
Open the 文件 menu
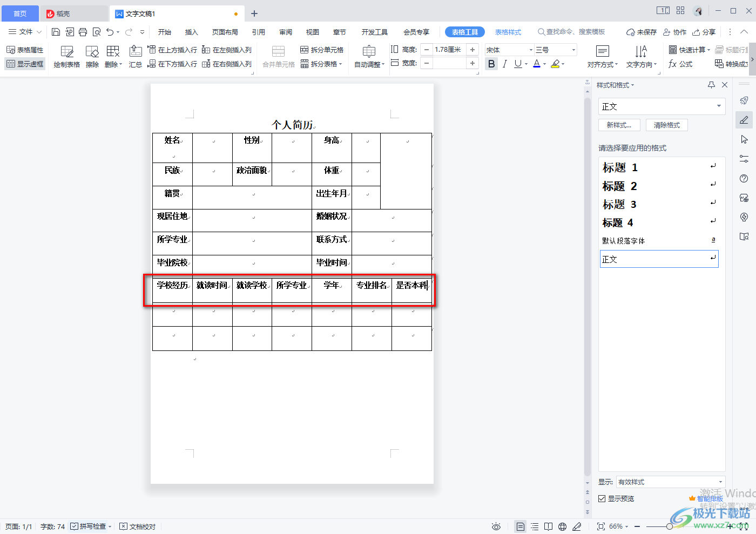[x=25, y=32]
